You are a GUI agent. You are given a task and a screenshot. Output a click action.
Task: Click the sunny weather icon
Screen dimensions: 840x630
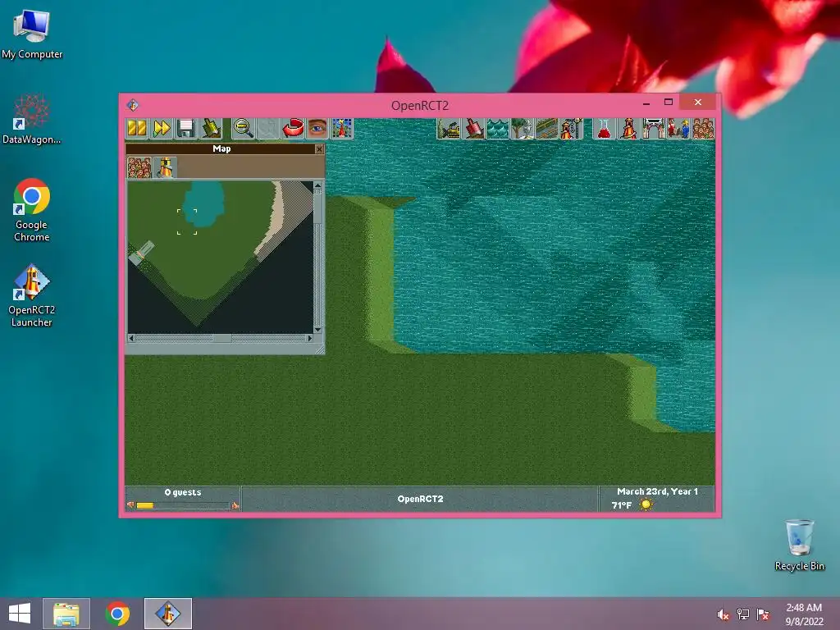click(646, 504)
